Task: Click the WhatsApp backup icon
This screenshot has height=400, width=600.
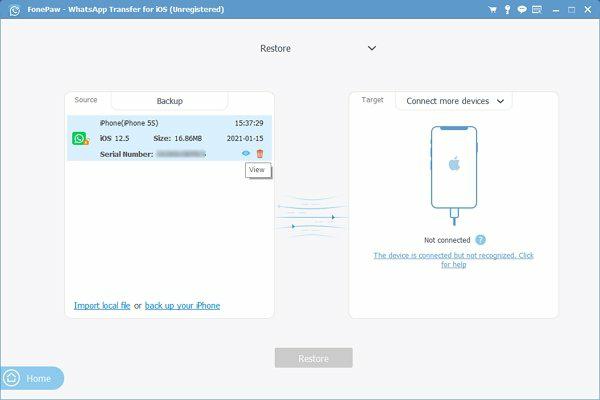Action: tap(79, 139)
